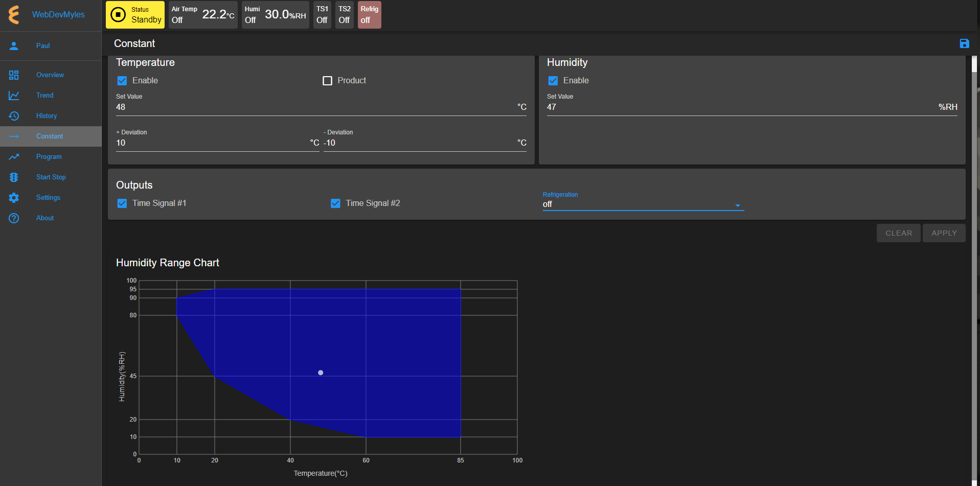Open the Overview page
980x486 pixels.
pos(50,75)
